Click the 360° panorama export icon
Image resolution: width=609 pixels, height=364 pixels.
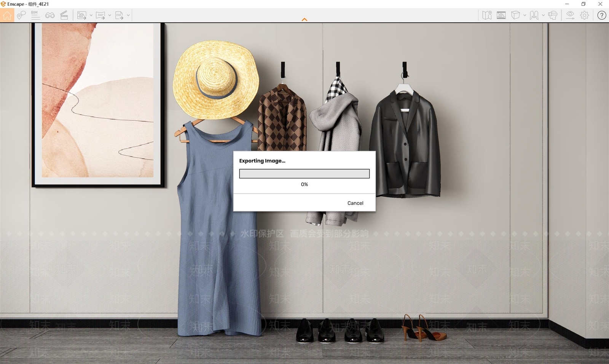point(100,15)
